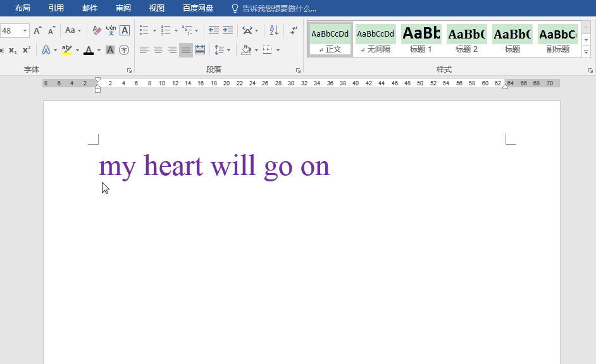Click the sort A-Z icon
Image resolution: width=596 pixels, height=364 pixels.
(x=274, y=30)
